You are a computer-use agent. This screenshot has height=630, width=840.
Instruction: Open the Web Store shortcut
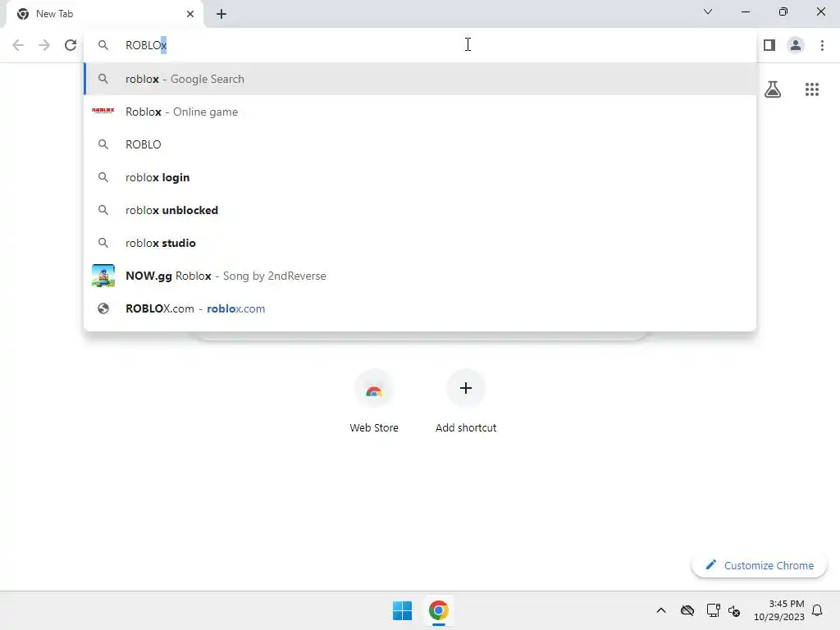374,401
